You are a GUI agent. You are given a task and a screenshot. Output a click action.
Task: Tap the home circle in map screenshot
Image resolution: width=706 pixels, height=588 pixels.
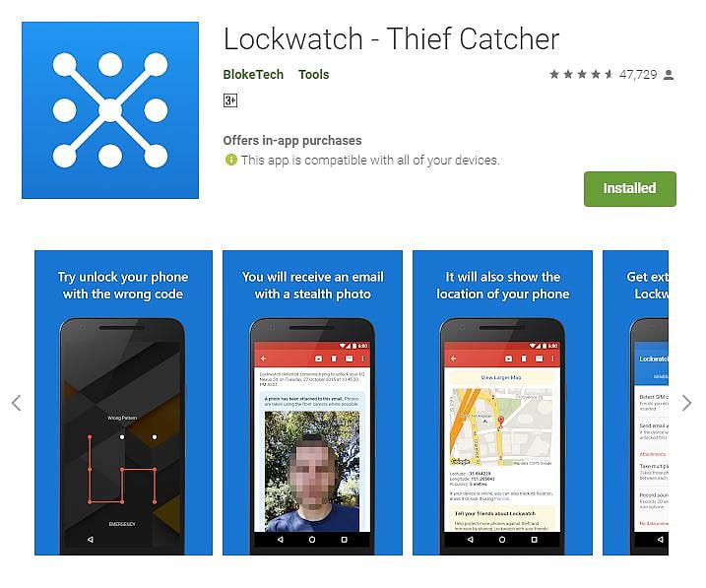(x=502, y=540)
